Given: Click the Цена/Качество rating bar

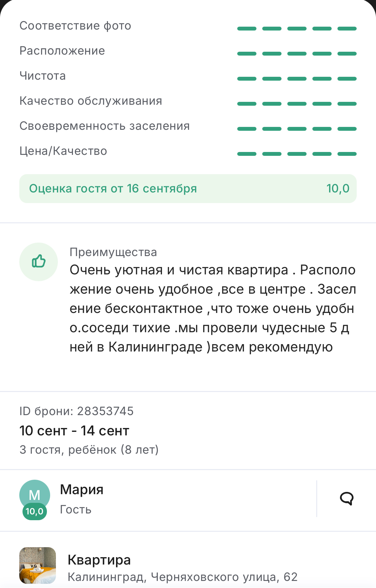Looking at the screenshot, I should 297,154.
